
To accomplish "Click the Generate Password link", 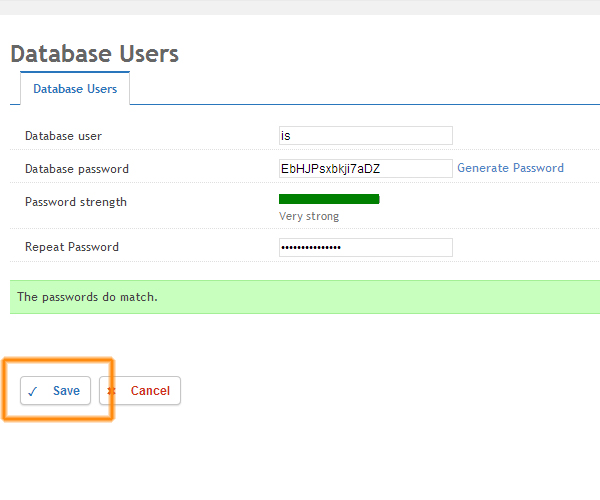I will click(510, 168).
